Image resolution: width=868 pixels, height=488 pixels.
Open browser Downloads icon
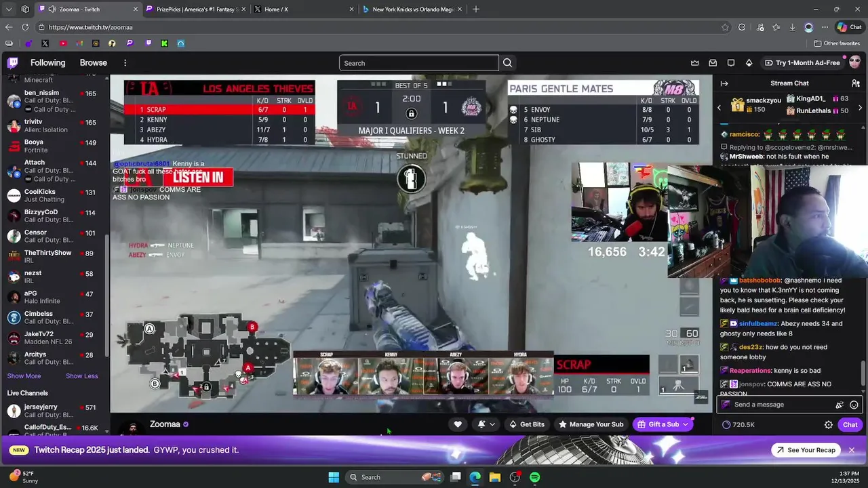[792, 27]
